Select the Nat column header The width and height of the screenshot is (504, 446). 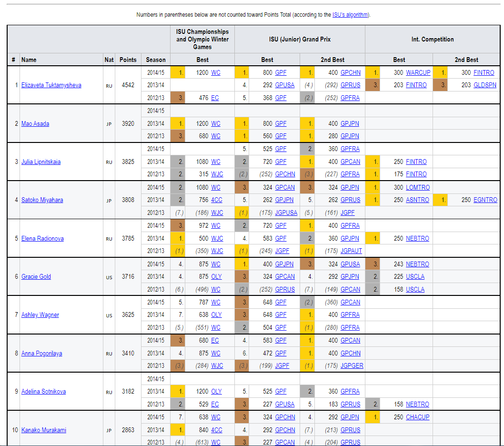[x=109, y=60]
